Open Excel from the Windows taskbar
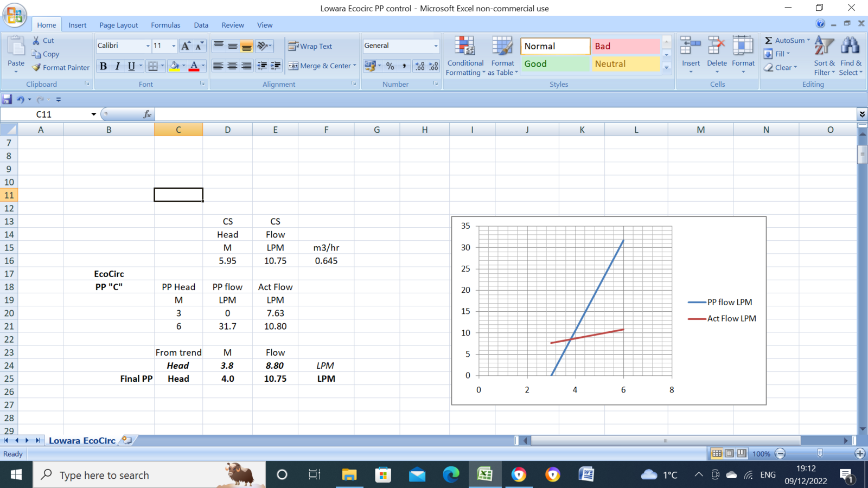This screenshot has width=868, height=488. pyautogui.click(x=484, y=475)
